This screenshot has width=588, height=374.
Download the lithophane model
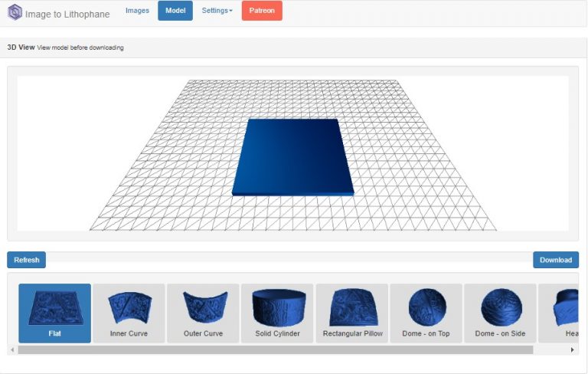556,260
